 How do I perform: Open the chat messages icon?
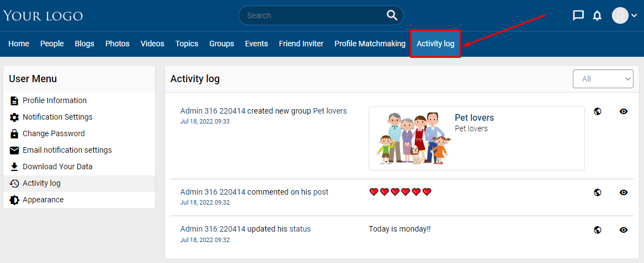tap(578, 15)
